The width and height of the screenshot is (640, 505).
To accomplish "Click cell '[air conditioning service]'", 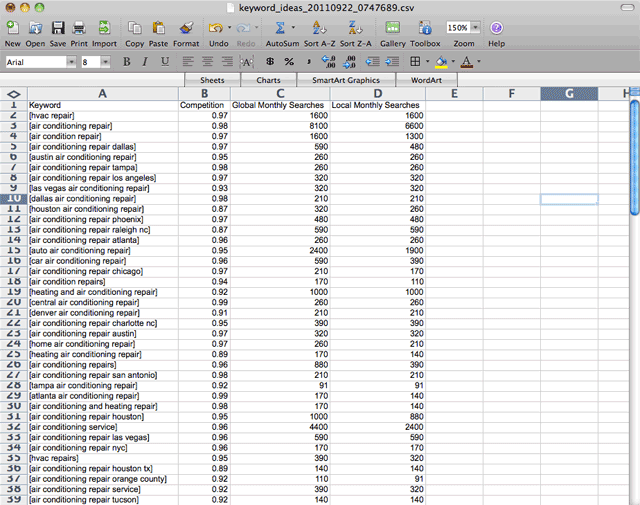I will (102, 427).
